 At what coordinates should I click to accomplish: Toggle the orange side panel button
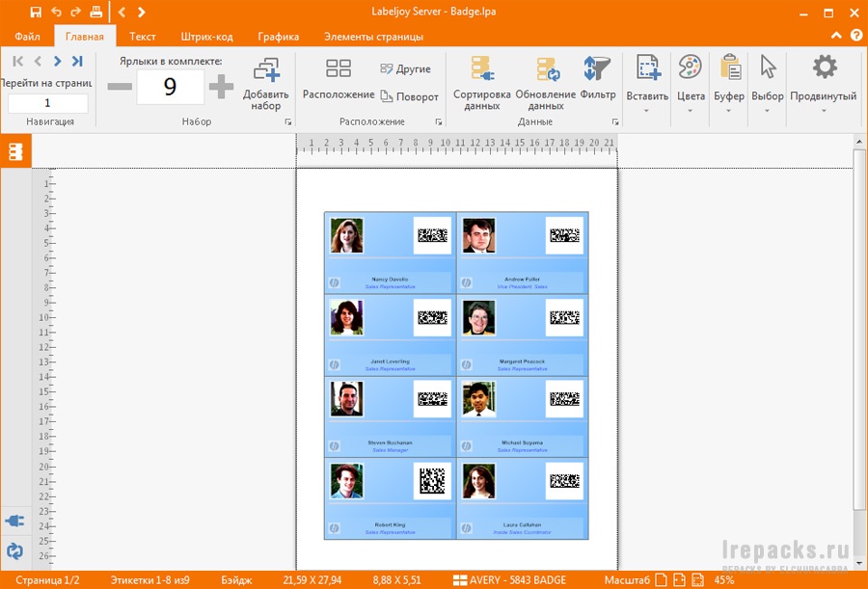coord(15,151)
